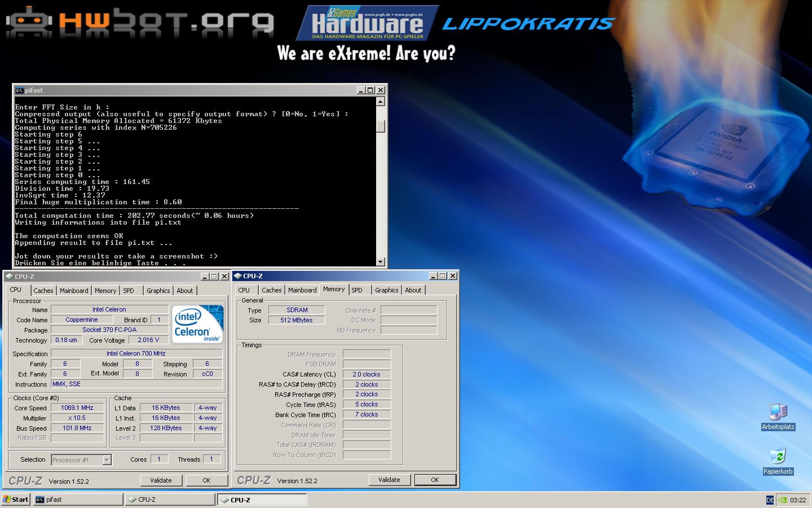Switch to Caches tab in right CPU-Z window
The width and height of the screenshot is (812, 508).
pyautogui.click(x=272, y=290)
